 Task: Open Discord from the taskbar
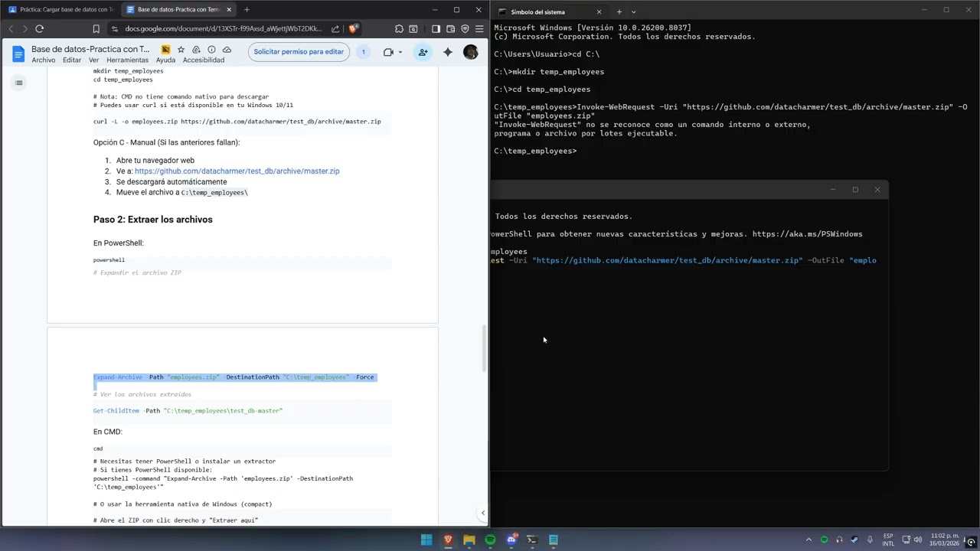tap(511, 540)
